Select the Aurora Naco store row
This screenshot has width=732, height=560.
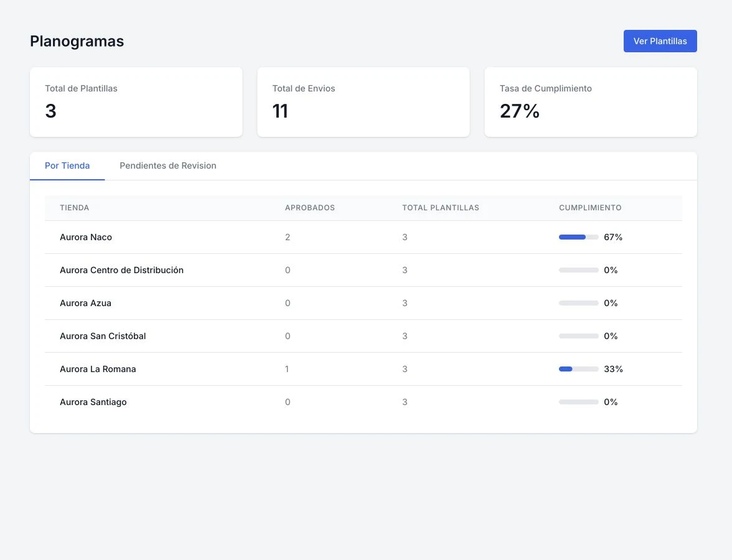pos(364,237)
